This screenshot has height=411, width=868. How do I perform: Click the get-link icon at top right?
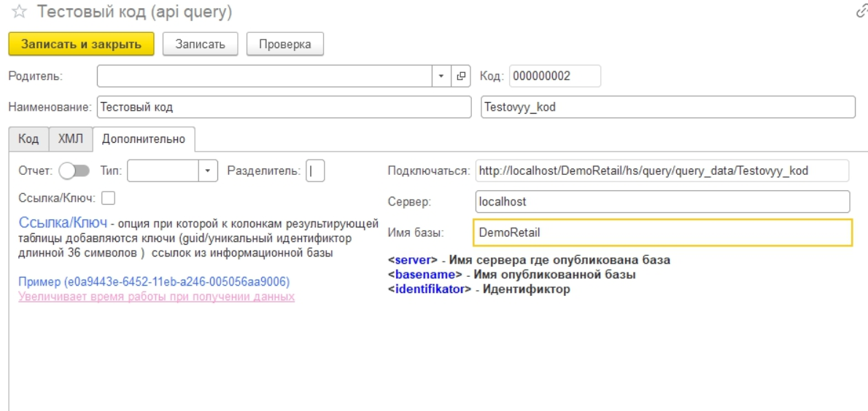point(861,12)
